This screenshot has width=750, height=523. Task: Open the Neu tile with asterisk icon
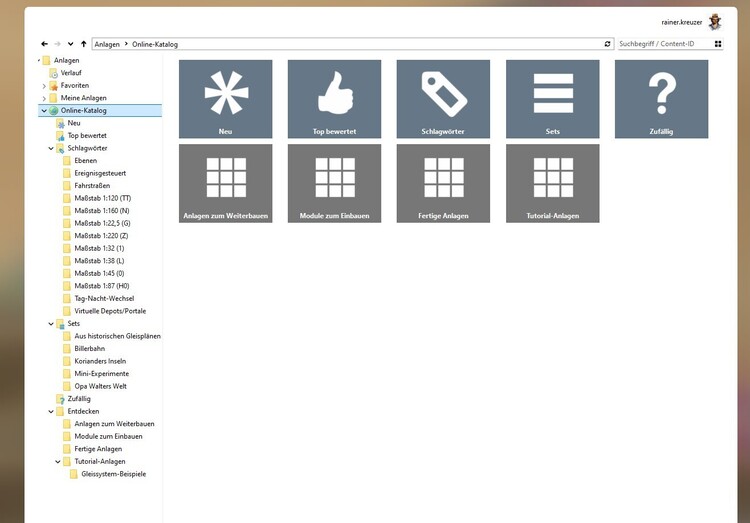click(225, 99)
